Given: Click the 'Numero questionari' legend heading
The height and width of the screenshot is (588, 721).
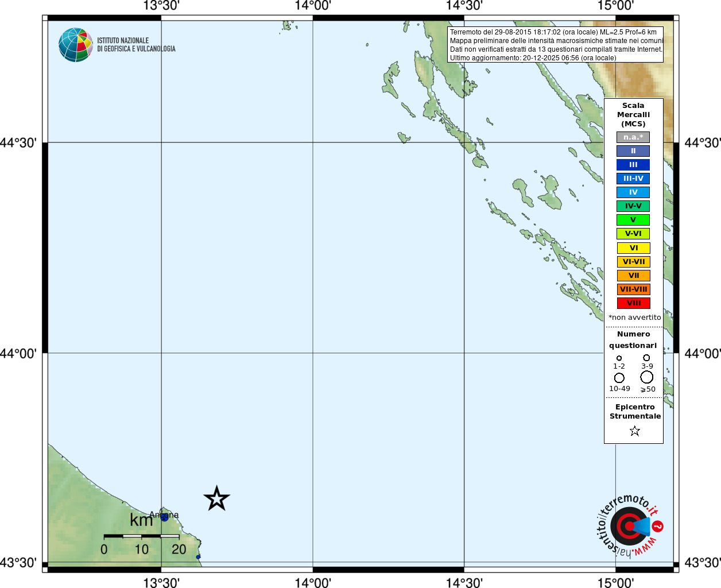Looking at the screenshot, I should [633, 340].
